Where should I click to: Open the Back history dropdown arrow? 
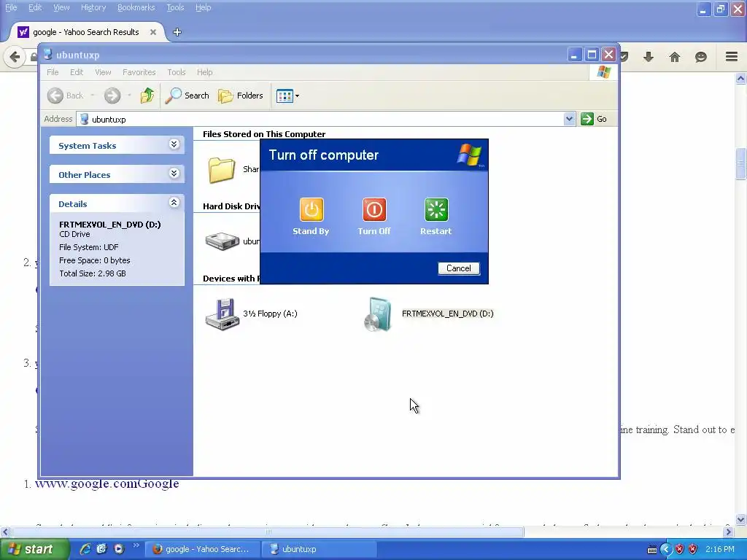click(93, 96)
